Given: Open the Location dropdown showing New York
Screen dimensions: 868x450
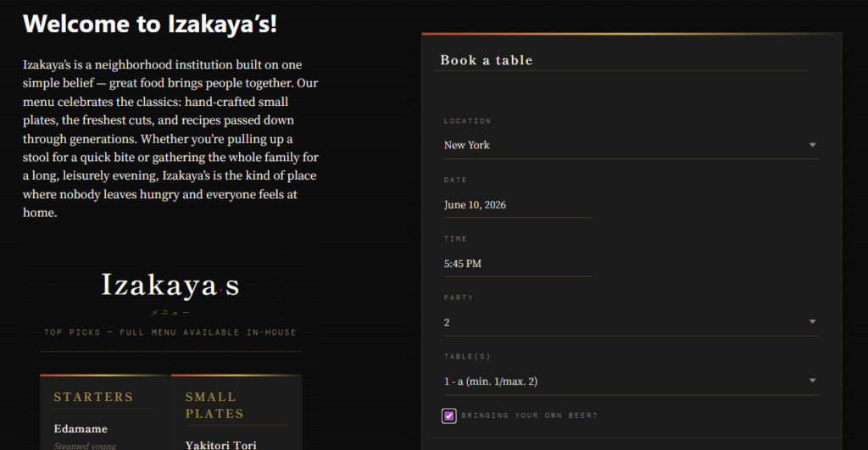Looking at the screenshot, I should tap(631, 145).
